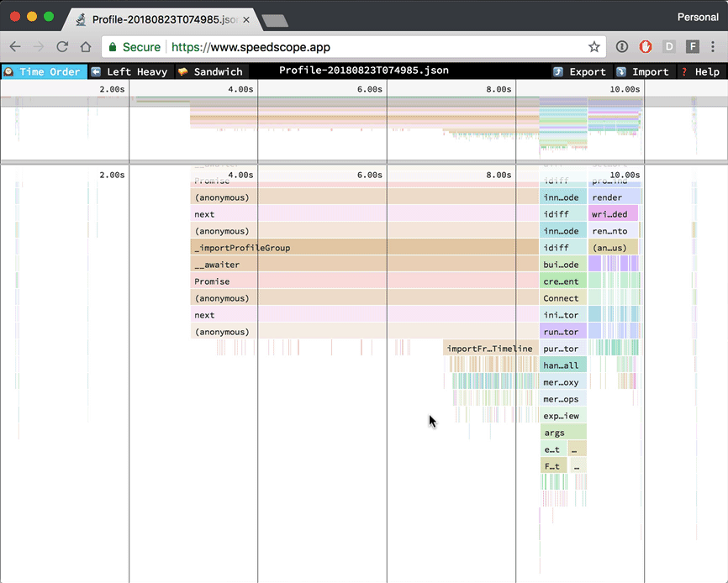Click the Personal profile label
Viewport: 728px width, 583px height.
point(698,17)
